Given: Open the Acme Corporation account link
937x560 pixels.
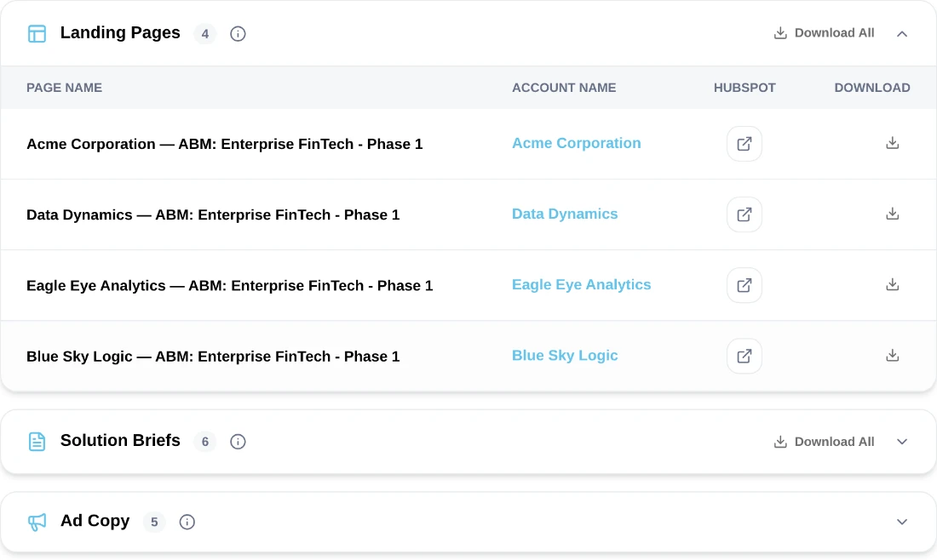Looking at the screenshot, I should click(576, 143).
